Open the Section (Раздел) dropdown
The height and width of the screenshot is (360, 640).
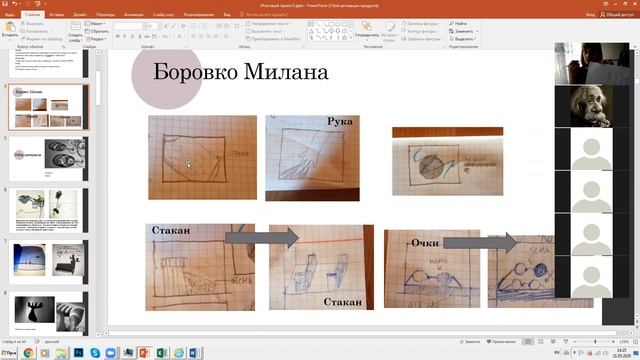(x=96, y=39)
